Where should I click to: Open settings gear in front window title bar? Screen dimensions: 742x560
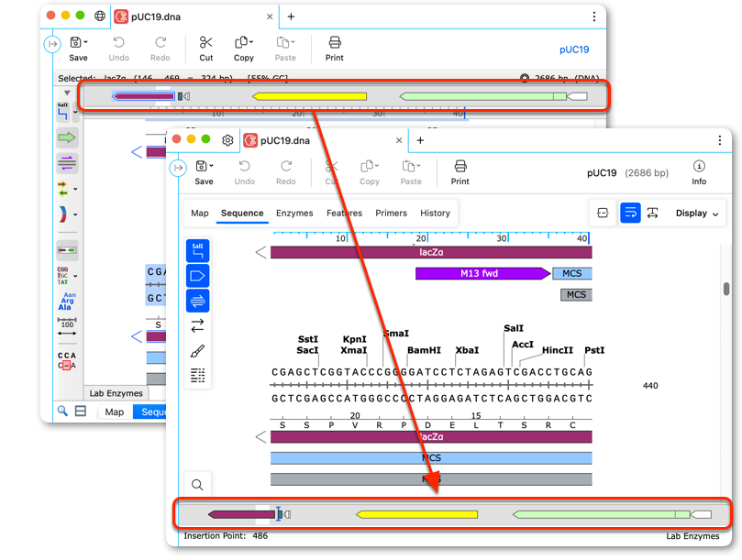tap(227, 140)
